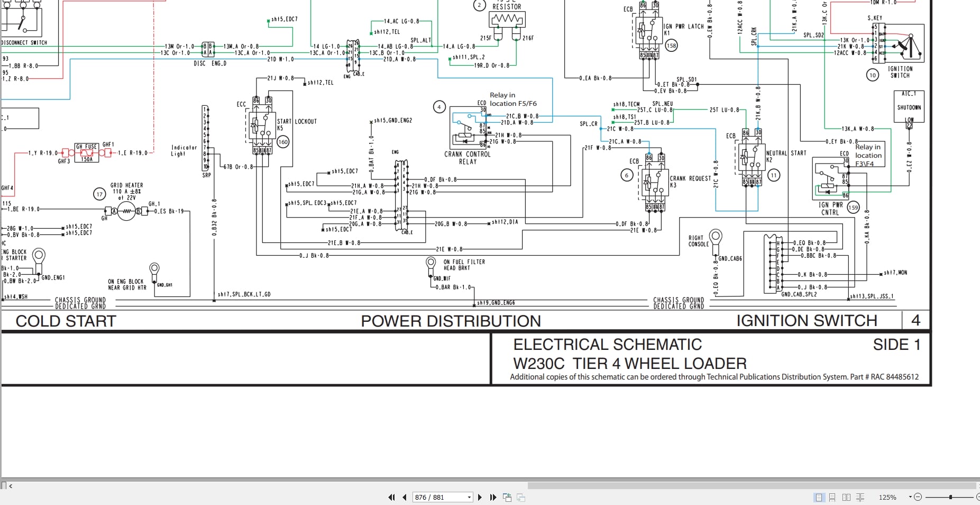Click the COLD START section title
Screen dimensions: 980x505
coord(66,321)
